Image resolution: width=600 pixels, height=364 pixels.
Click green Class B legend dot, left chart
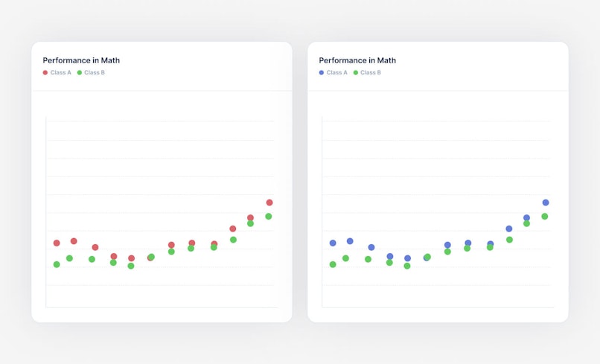(80, 73)
